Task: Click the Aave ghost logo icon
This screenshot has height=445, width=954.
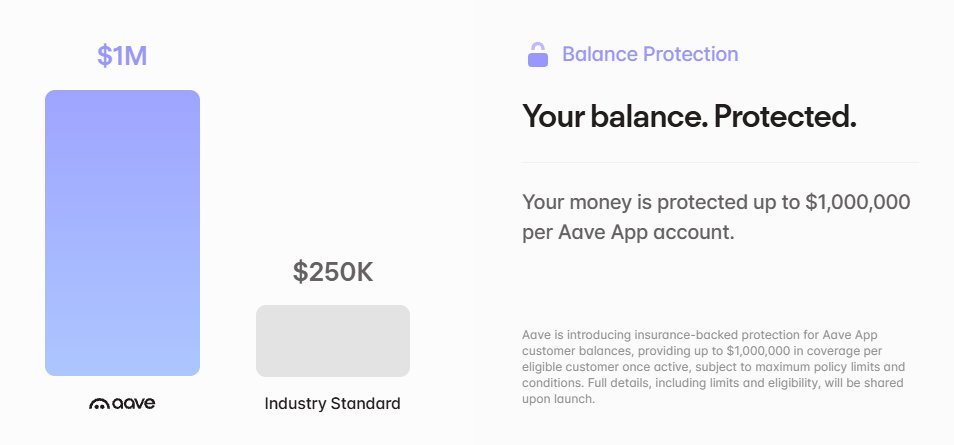Action: (99, 404)
